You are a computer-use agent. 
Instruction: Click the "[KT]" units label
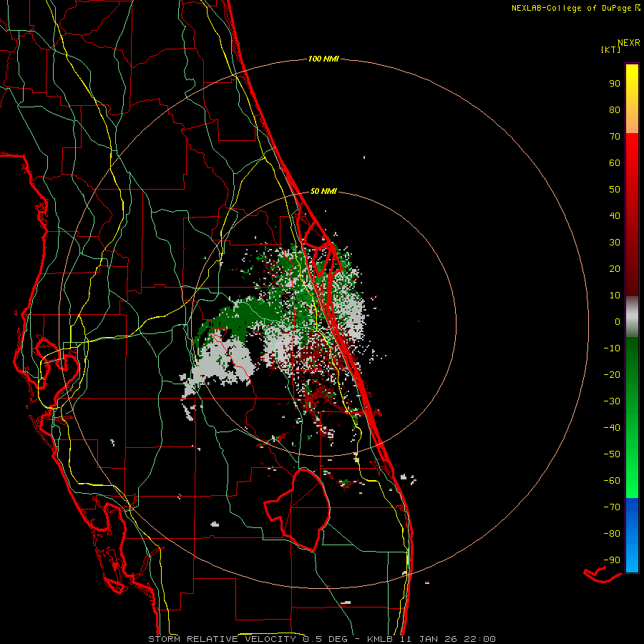click(611, 49)
